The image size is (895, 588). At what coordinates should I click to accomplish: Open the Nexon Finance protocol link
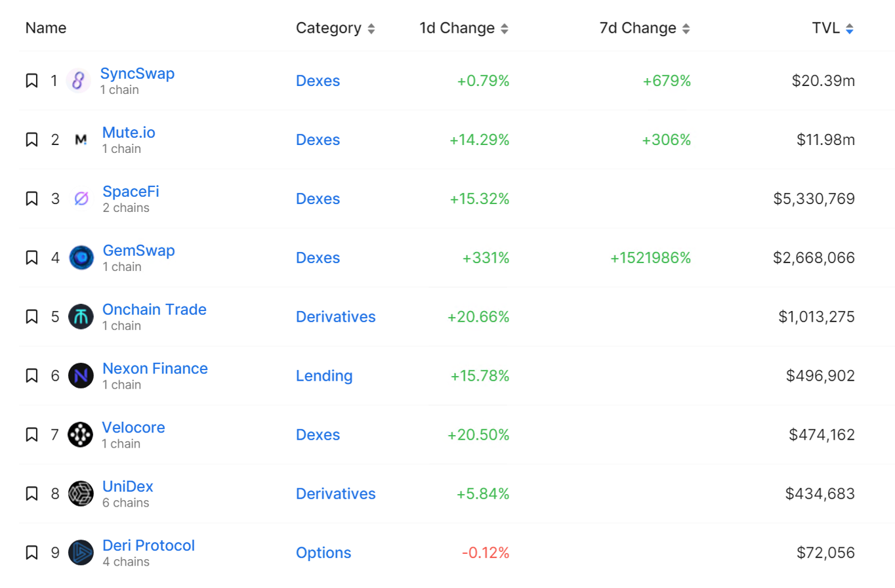pos(155,369)
